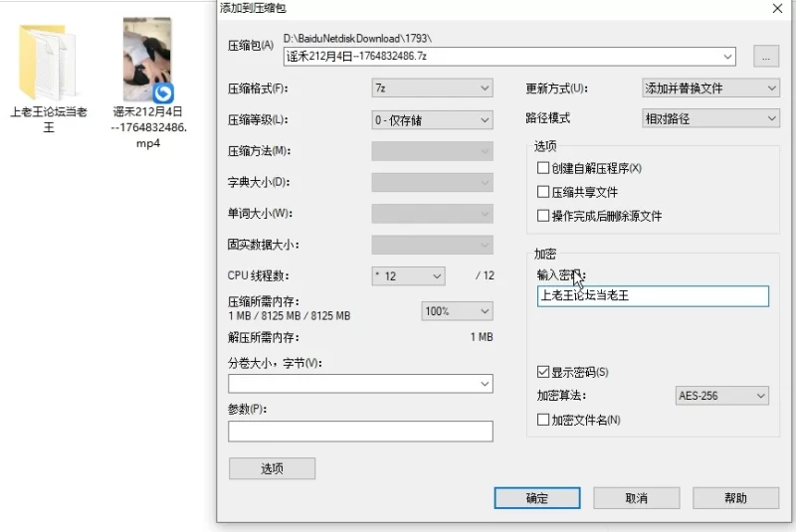Screen dimensions: 796x532
Task: Click the 1 MB / 8125 MB memory text
Action: point(289,315)
